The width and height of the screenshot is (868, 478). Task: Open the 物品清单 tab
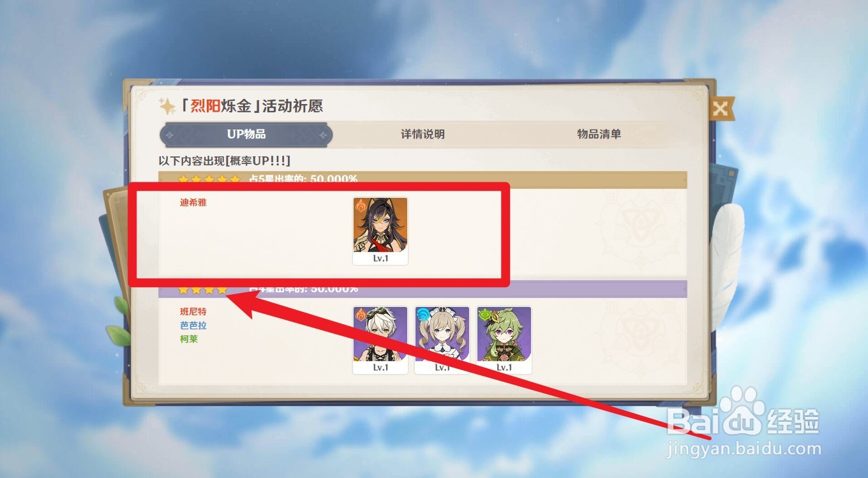[599, 135]
